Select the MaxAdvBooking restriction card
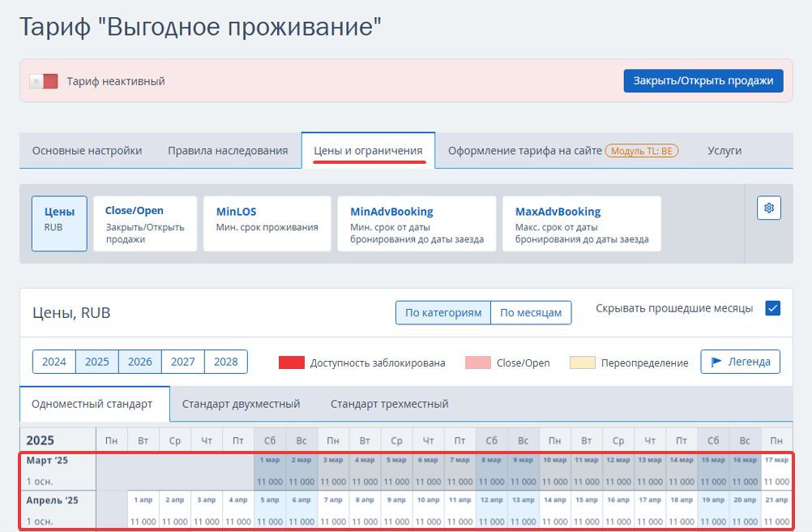This screenshot has width=812, height=532. tap(581, 223)
